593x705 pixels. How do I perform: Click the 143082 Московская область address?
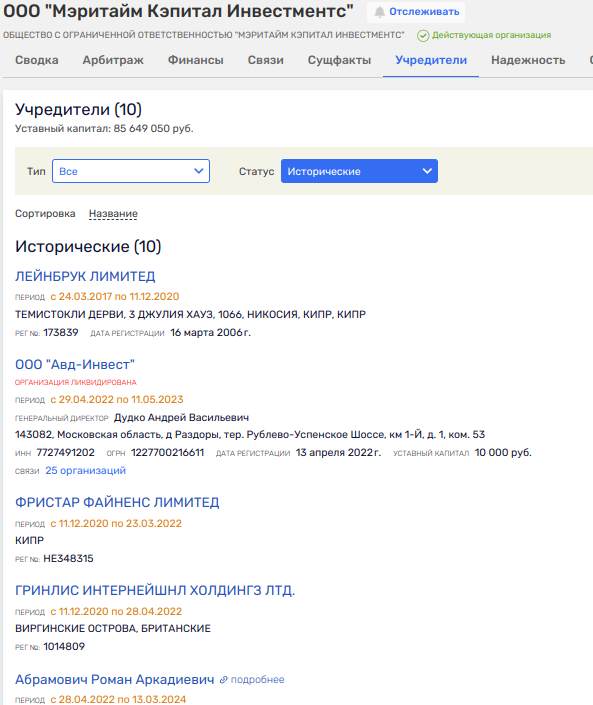tap(250, 435)
